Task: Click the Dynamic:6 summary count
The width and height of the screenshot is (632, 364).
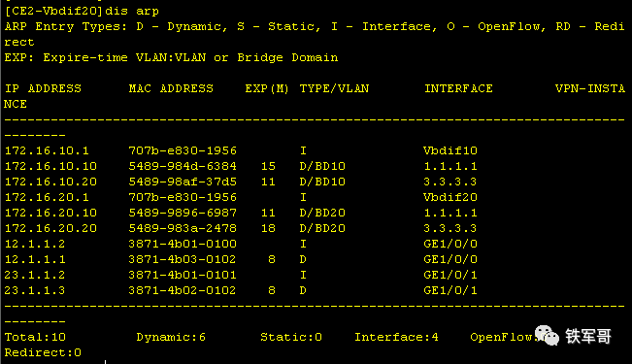Action: (x=171, y=337)
